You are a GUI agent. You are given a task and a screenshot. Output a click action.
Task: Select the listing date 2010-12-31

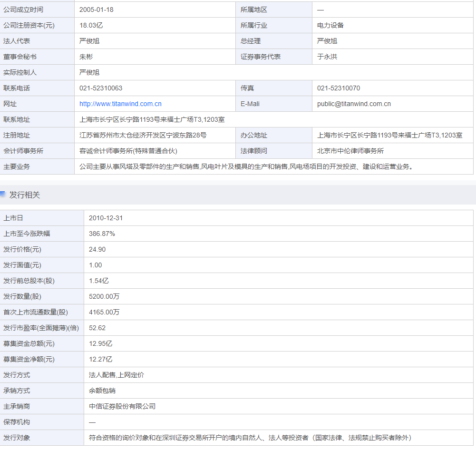coord(106,218)
